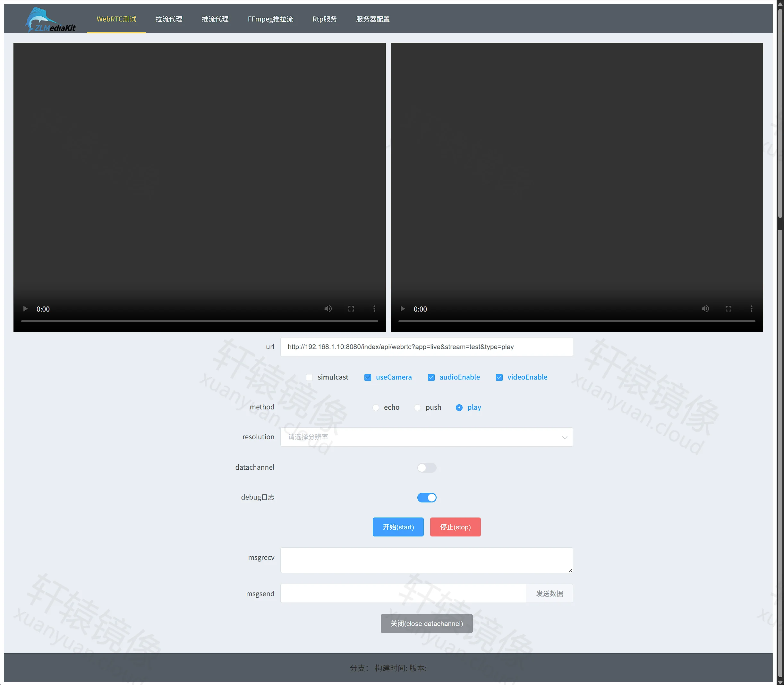Screen dimensions: 784x685
Task: Enter fullscreen on right video
Action: tap(729, 309)
